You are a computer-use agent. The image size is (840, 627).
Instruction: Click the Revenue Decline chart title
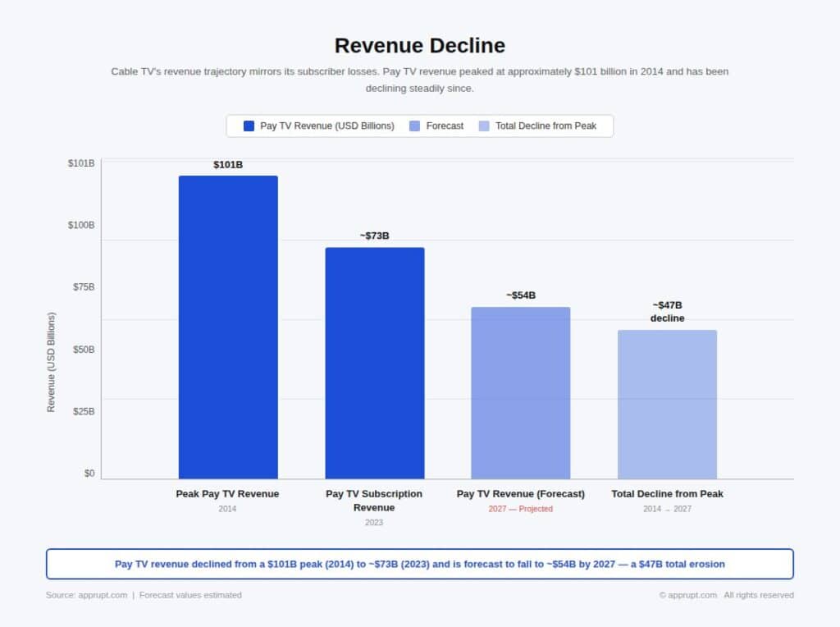(419, 45)
